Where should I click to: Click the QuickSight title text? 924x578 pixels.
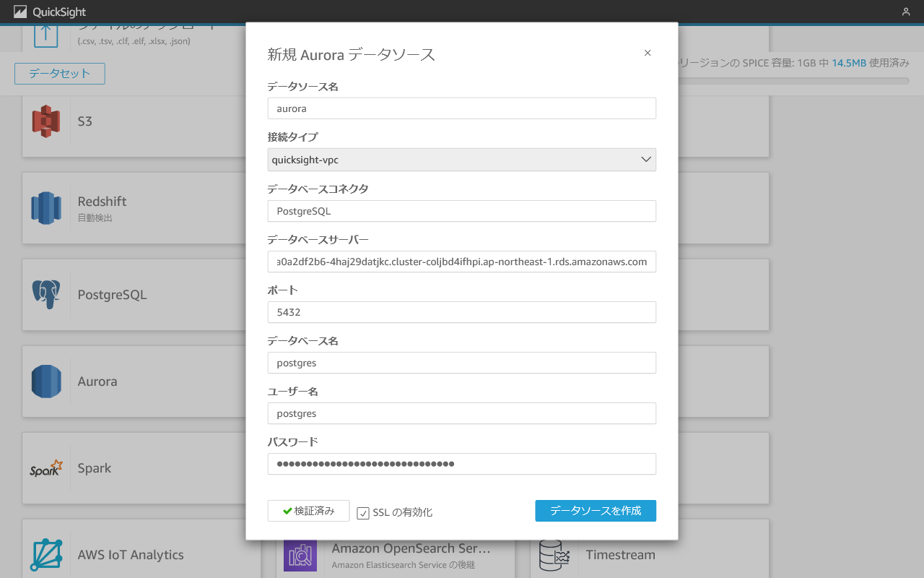point(59,12)
